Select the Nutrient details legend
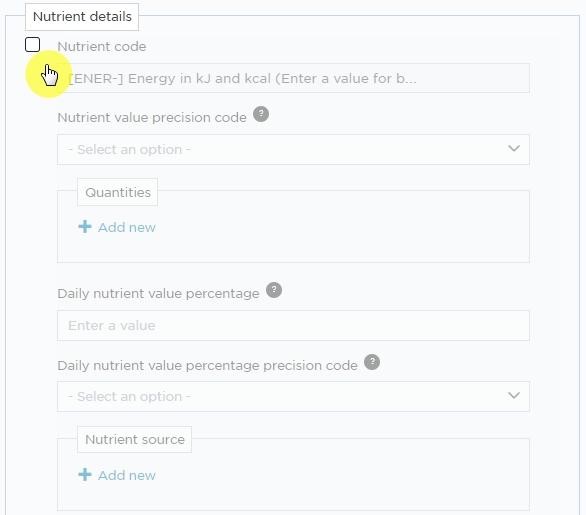586x515 pixels. point(82,17)
